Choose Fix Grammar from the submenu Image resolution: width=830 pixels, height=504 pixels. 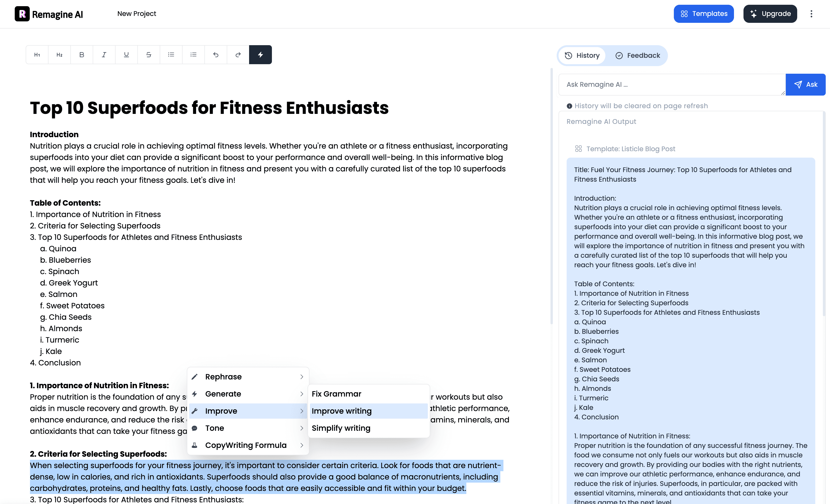[x=368, y=394]
